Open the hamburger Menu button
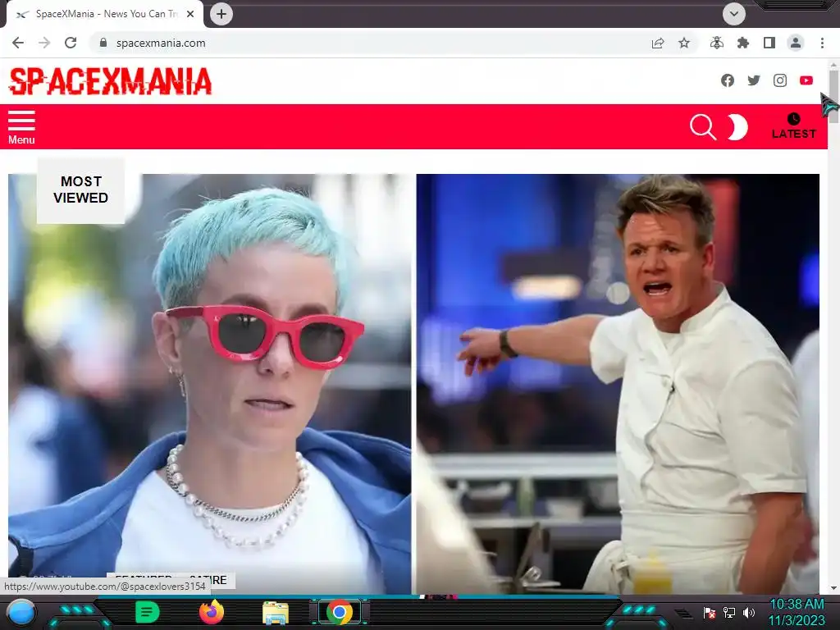Viewport: 840px width, 630px height. (x=21, y=127)
